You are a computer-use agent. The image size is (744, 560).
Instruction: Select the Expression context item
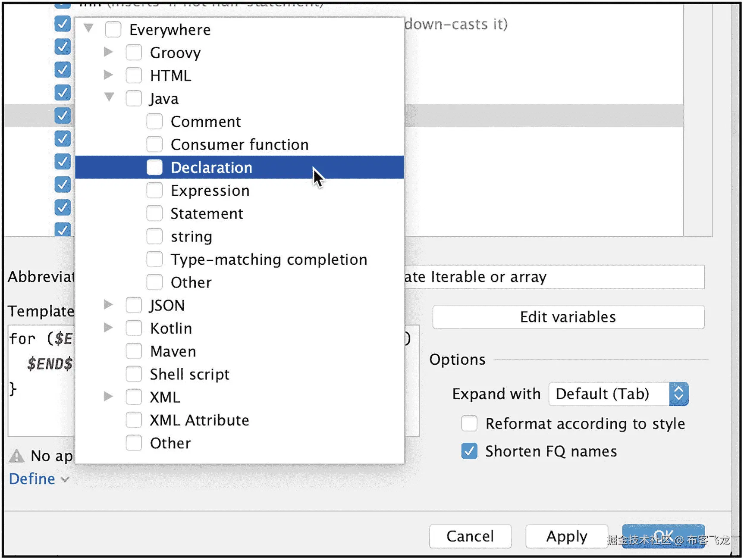[x=210, y=191]
